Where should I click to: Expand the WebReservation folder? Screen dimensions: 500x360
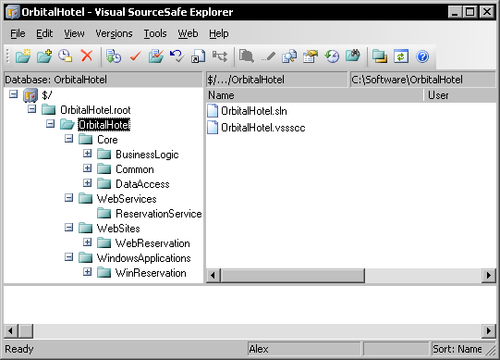click(87, 242)
